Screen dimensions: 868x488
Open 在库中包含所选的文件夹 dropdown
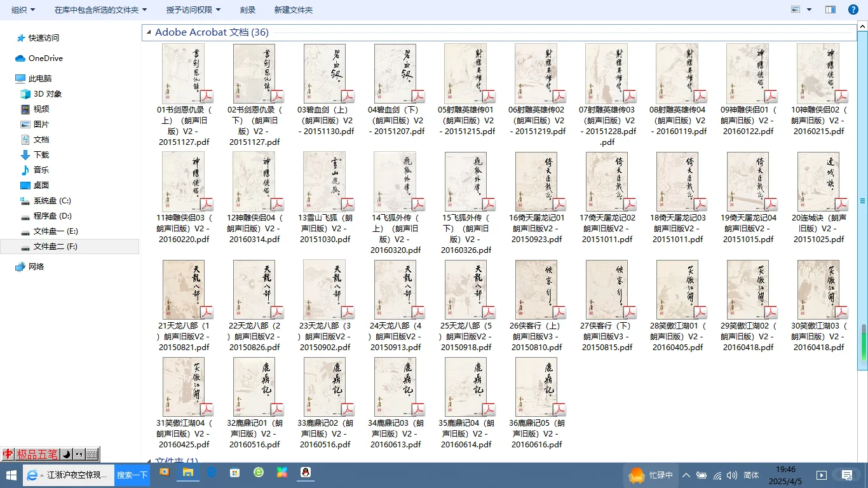(x=100, y=10)
